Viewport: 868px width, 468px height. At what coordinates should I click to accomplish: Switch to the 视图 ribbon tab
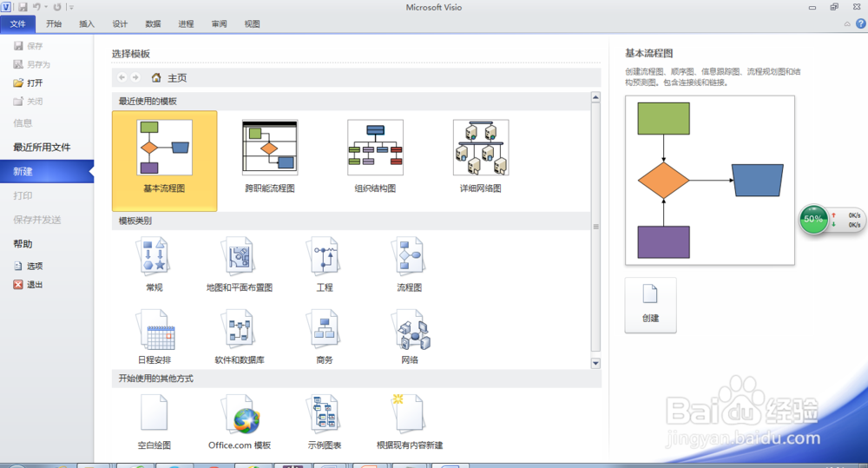pos(253,23)
